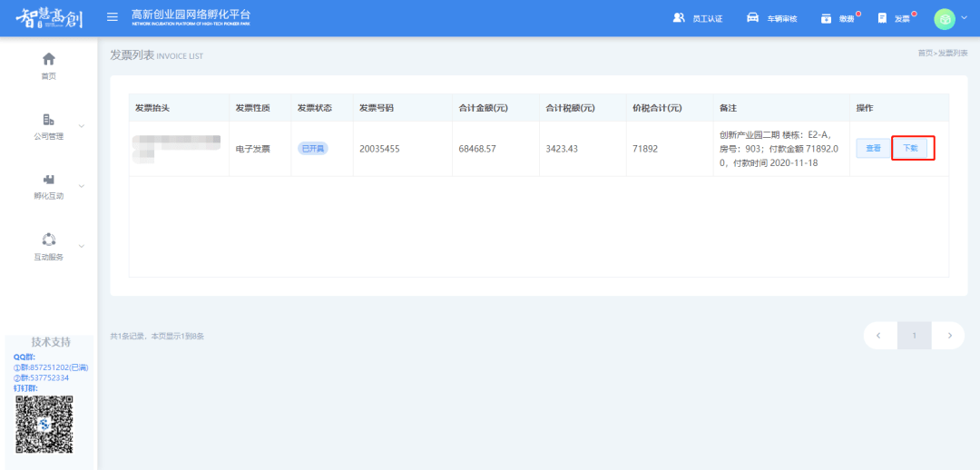
Task: Expand the 互动服务 chevron
Action: point(82,246)
